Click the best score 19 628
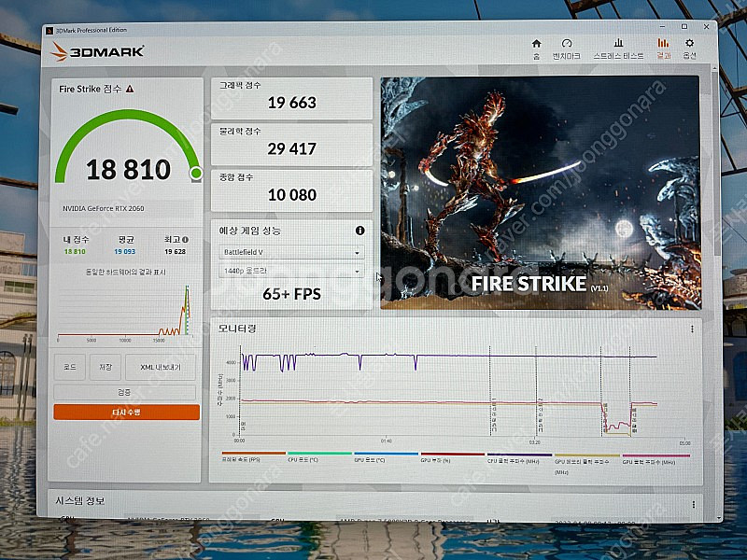 175,251
